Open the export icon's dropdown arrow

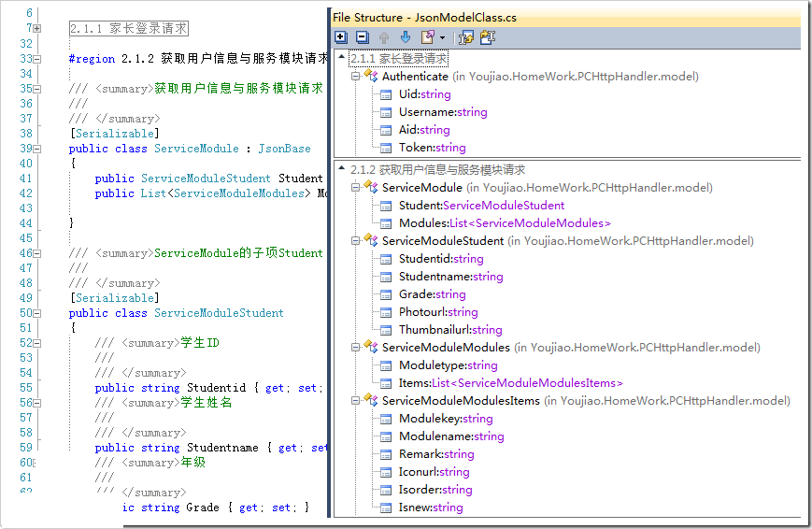pyautogui.click(x=442, y=37)
